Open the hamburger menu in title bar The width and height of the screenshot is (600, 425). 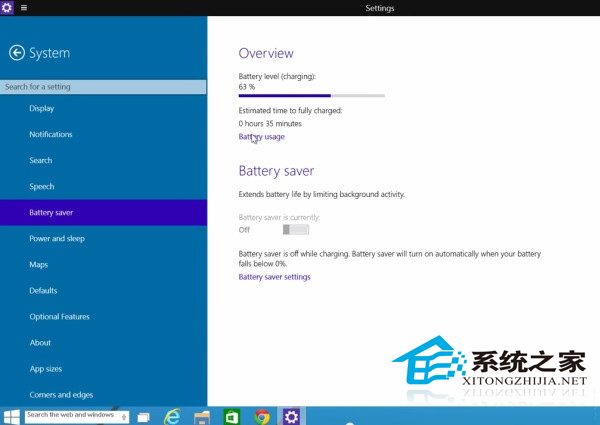(x=24, y=8)
